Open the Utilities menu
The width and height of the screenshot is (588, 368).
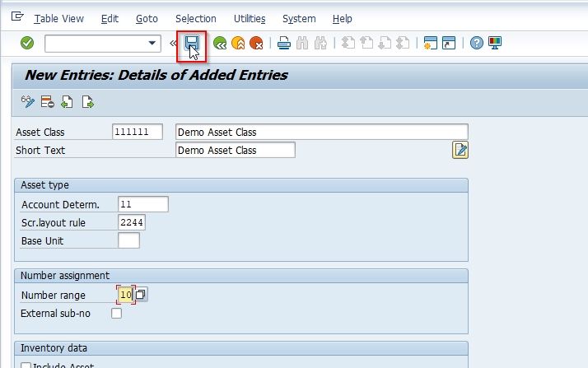point(250,18)
